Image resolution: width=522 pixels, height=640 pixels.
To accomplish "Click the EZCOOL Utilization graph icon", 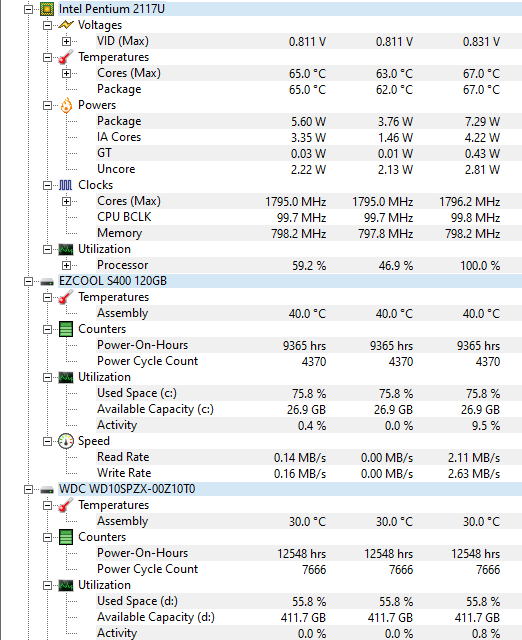I will [66, 377].
